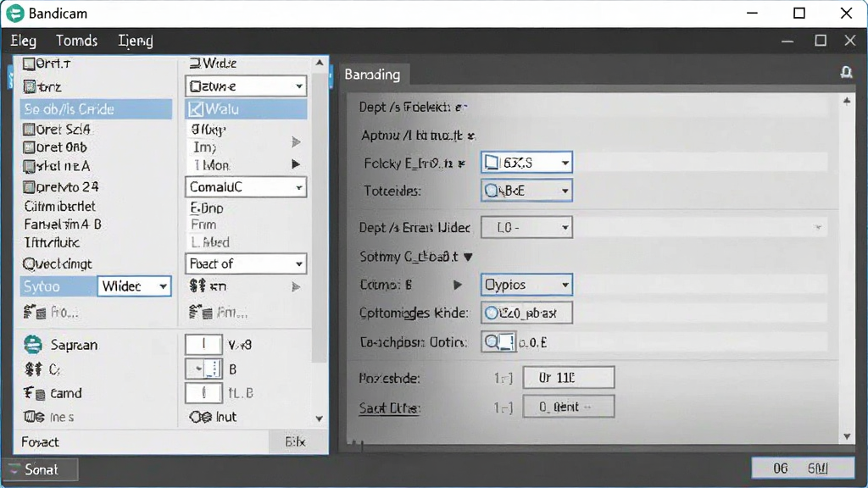
Task: Toggle the Oret Szl4 checkbox
Action: [29, 130]
